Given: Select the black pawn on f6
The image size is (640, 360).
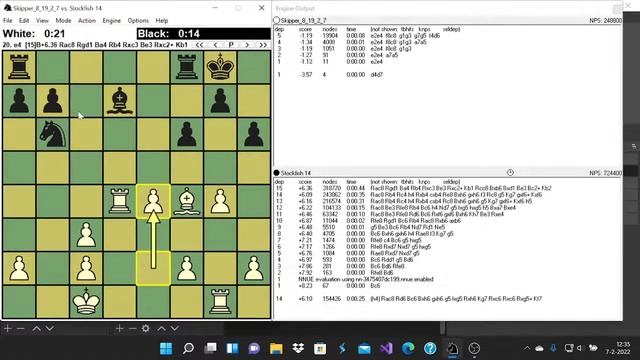Looking at the screenshot, I should (187, 134).
